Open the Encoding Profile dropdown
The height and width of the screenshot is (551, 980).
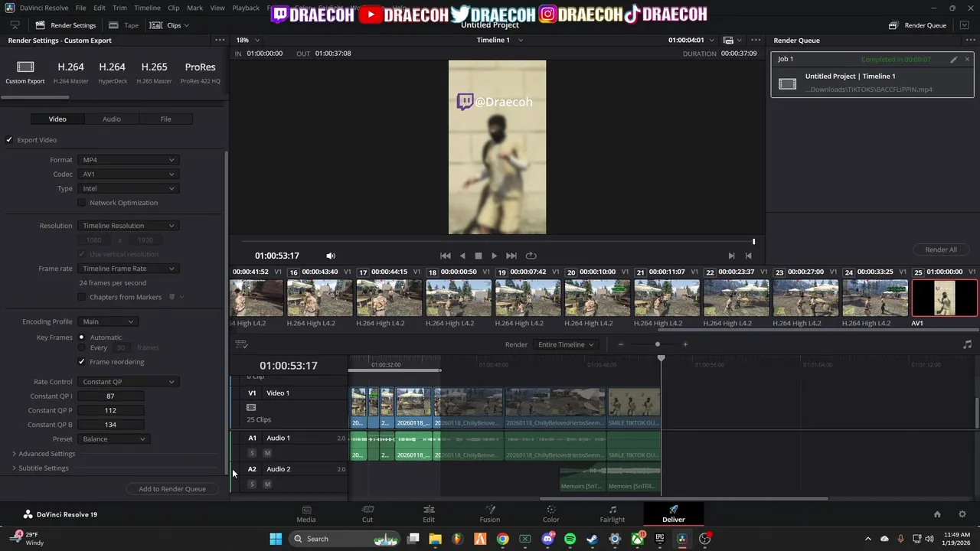coord(108,321)
